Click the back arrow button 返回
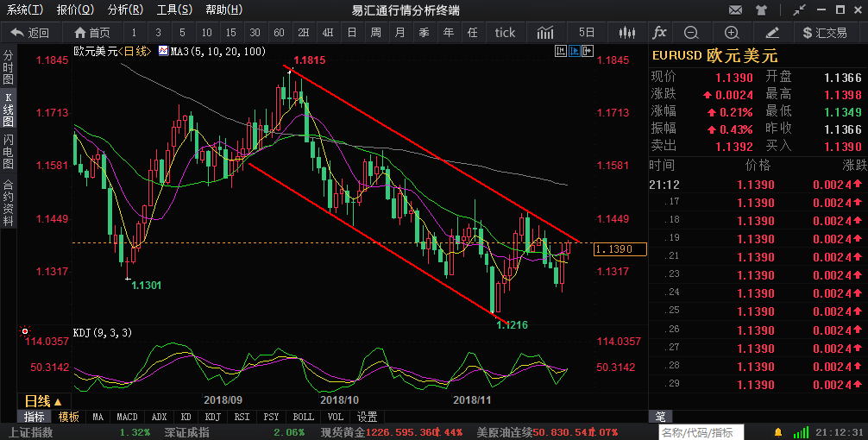Screen dimensions: 868x440 click(x=30, y=33)
